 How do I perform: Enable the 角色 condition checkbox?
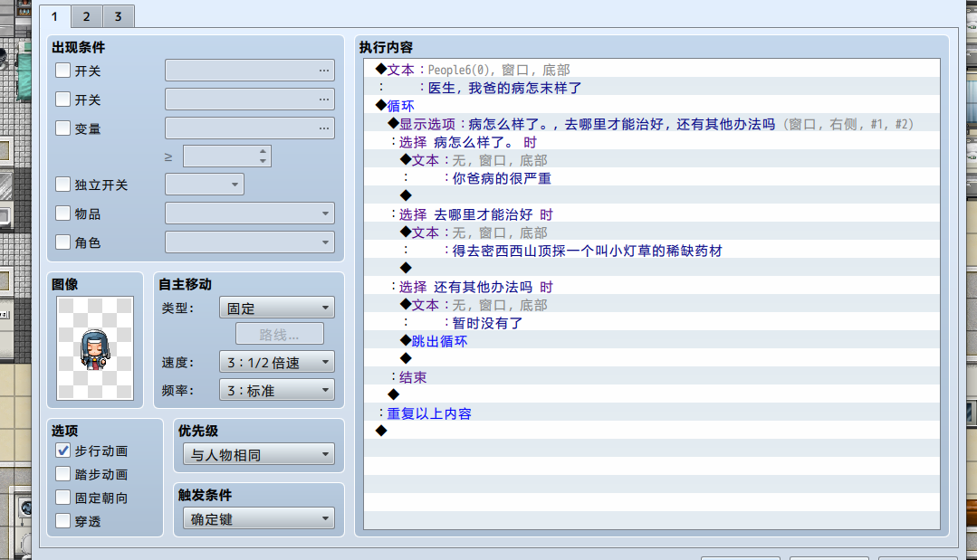tap(63, 242)
